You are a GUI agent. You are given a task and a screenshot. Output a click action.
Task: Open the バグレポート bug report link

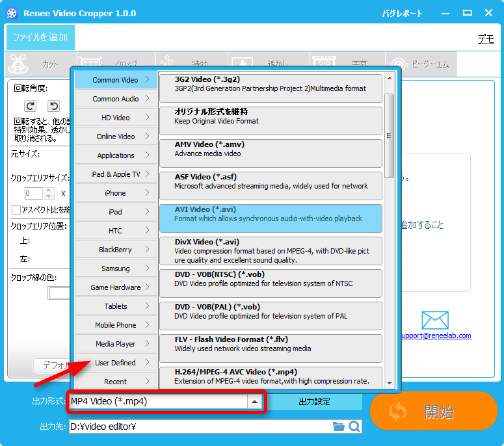(402, 13)
